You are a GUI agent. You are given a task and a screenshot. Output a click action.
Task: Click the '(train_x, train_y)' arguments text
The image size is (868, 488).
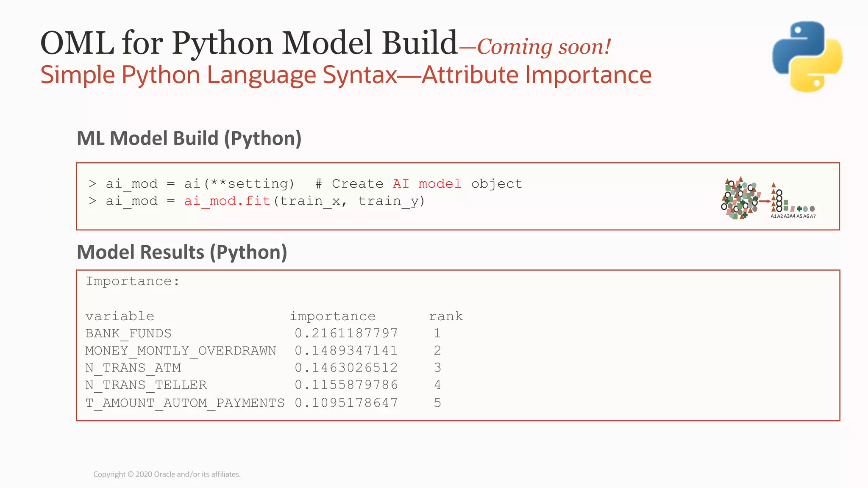pos(349,201)
